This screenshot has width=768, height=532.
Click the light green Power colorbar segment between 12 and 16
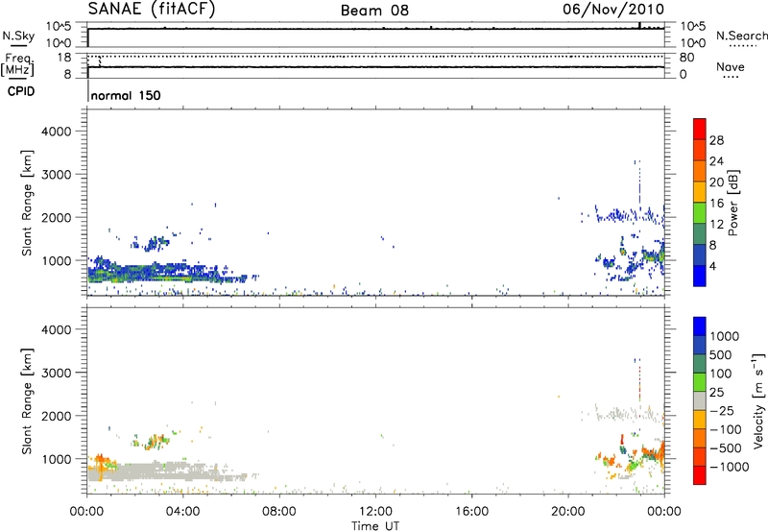coord(700,213)
